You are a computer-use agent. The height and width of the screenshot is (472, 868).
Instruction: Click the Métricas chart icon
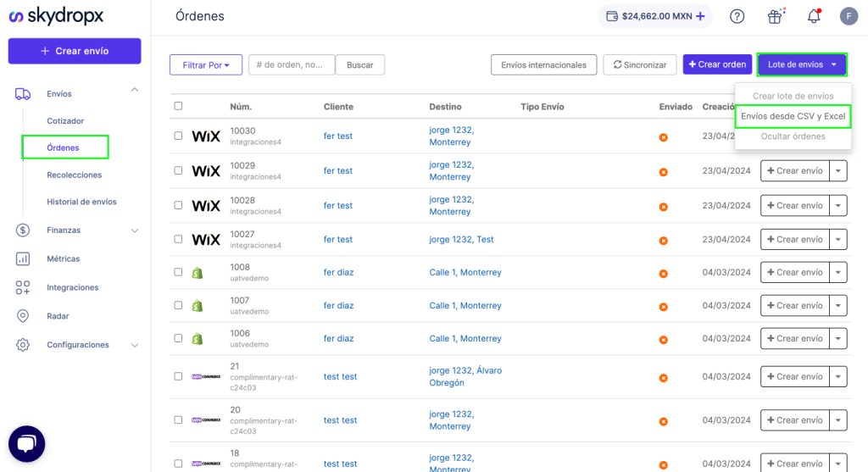23,258
